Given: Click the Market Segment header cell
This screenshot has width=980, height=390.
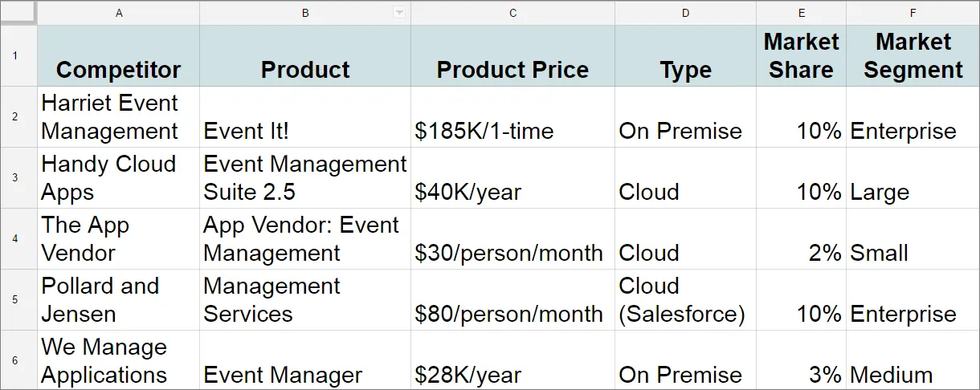Looking at the screenshot, I should (x=913, y=55).
